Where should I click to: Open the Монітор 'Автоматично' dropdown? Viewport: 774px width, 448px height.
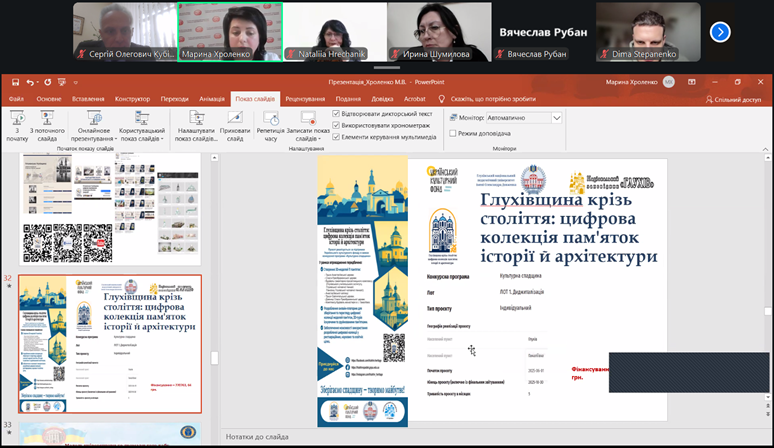557,117
